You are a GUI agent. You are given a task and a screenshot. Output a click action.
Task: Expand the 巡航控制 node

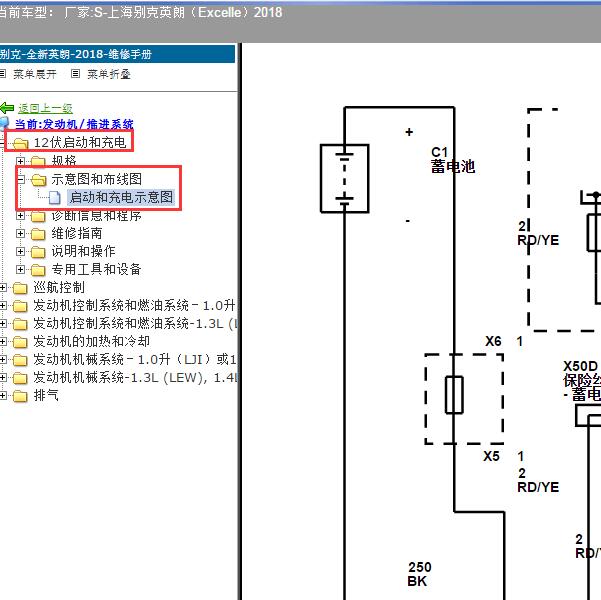tap(3, 288)
